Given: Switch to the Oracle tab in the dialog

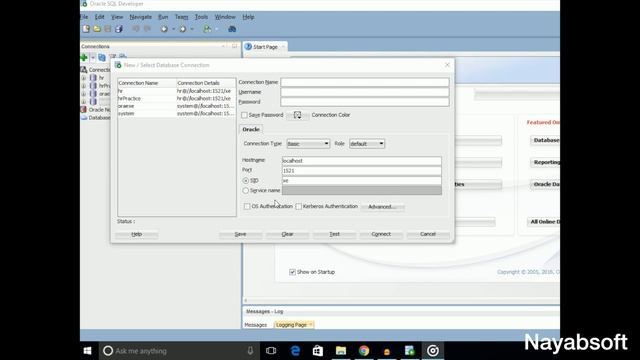Looking at the screenshot, I should point(251,129).
